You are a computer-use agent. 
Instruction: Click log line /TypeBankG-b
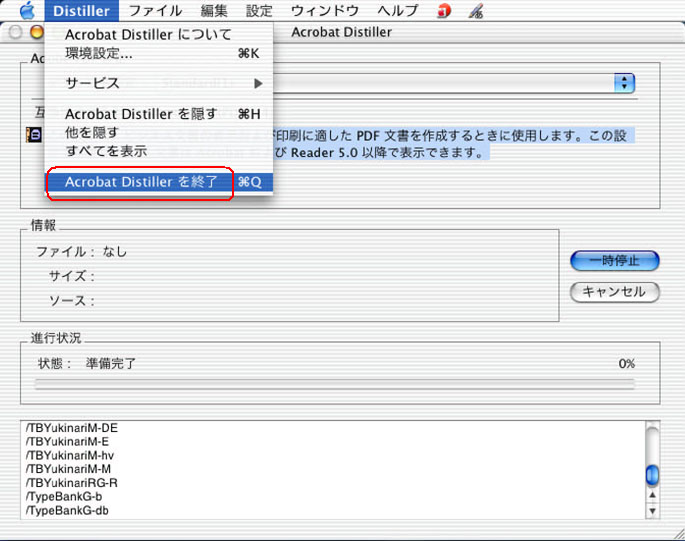64,496
